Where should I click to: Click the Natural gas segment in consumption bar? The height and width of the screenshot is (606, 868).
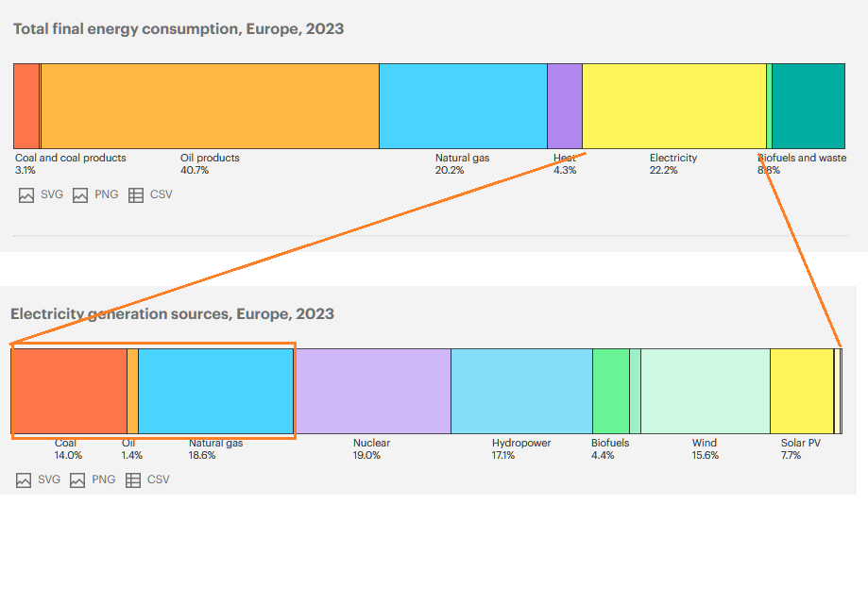463,107
